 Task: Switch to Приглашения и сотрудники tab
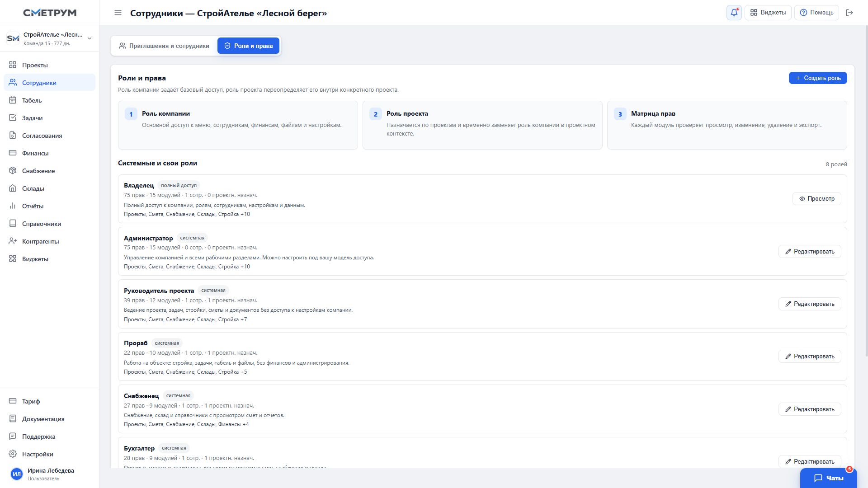164,46
